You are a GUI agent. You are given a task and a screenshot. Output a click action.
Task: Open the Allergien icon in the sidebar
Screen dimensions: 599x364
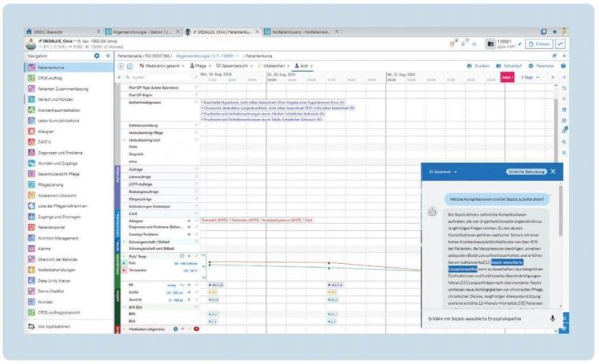(32, 132)
